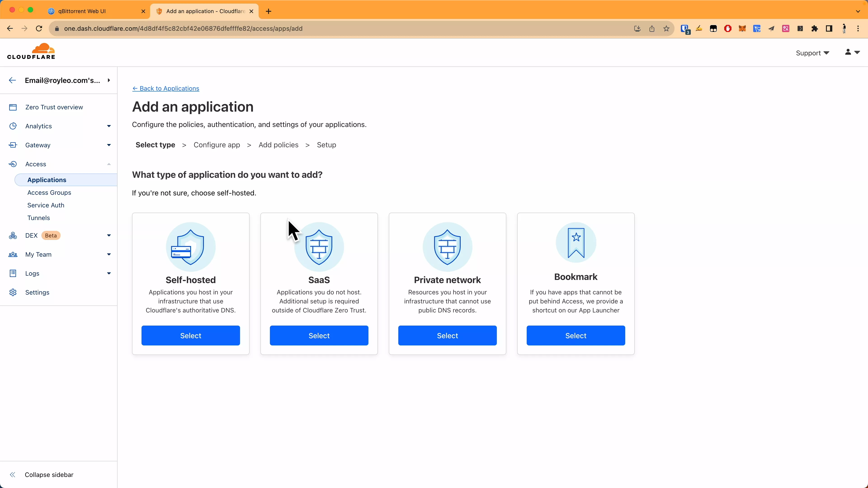Click the Setup step

326,145
